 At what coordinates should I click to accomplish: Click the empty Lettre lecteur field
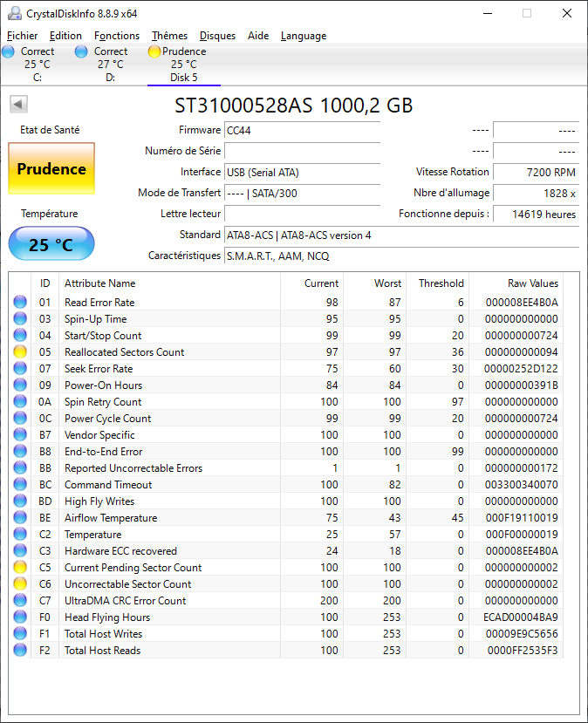302,214
